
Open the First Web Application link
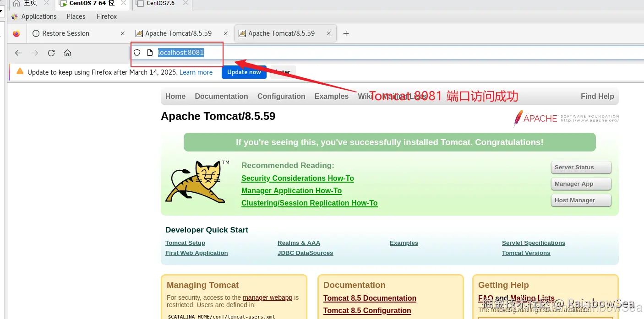[x=196, y=253]
